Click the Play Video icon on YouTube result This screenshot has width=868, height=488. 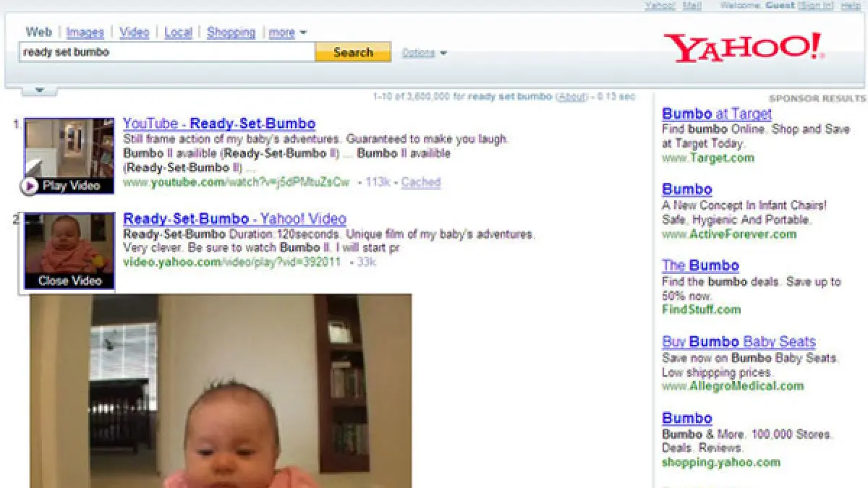(x=30, y=186)
